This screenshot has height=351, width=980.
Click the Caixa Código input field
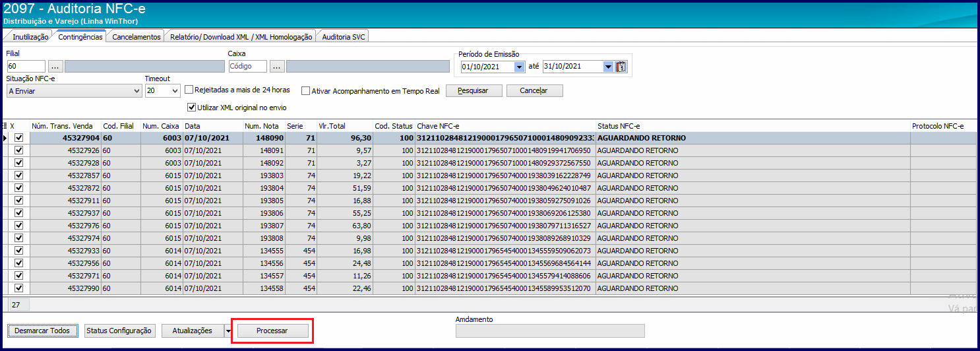[248, 67]
